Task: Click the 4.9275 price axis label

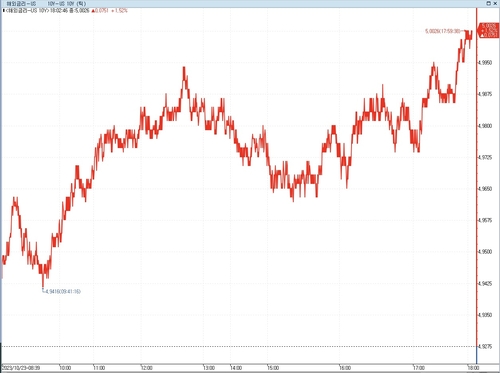Action: 485,346
